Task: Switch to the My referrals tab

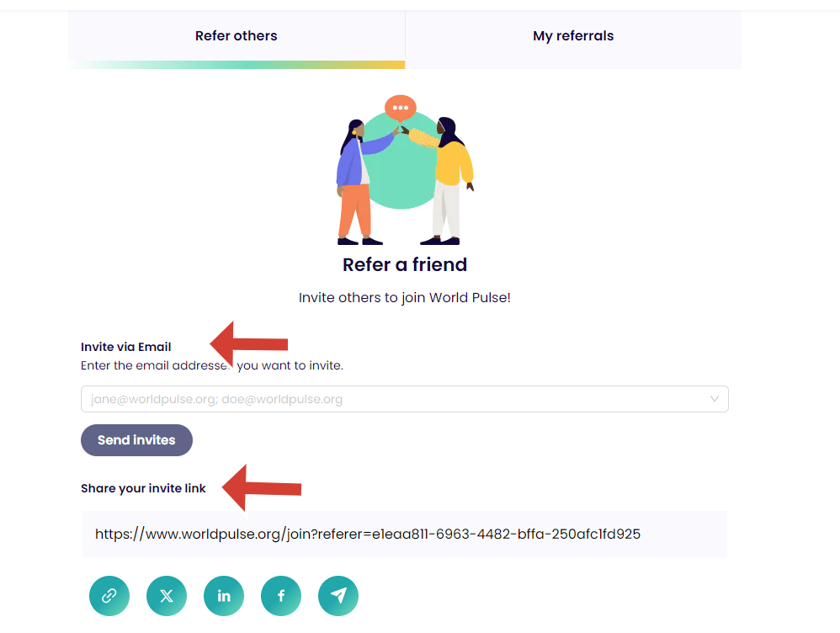Action: (x=573, y=36)
